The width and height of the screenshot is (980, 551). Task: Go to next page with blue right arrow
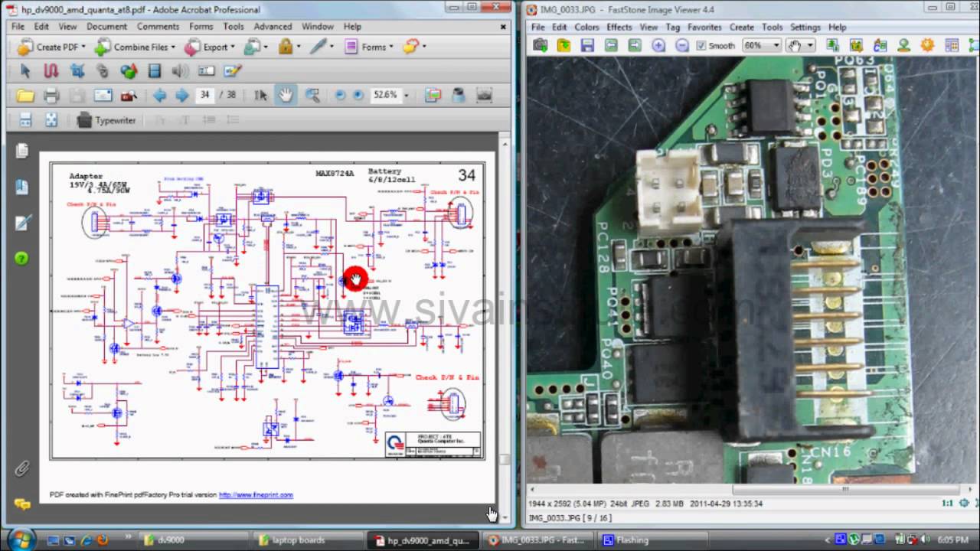click(x=182, y=96)
